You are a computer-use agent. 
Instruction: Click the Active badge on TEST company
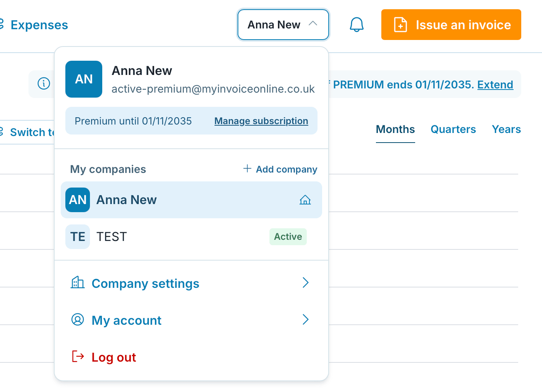pyautogui.click(x=288, y=237)
